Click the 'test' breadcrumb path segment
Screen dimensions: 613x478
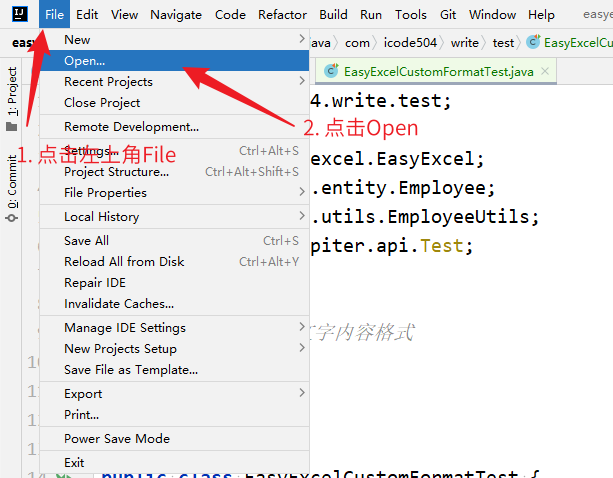tap(503, 43)
